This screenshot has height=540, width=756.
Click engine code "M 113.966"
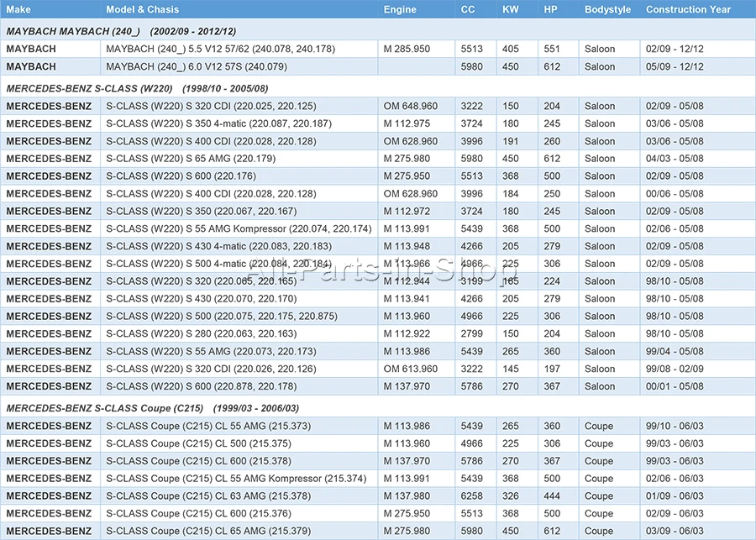pos(407,264)
